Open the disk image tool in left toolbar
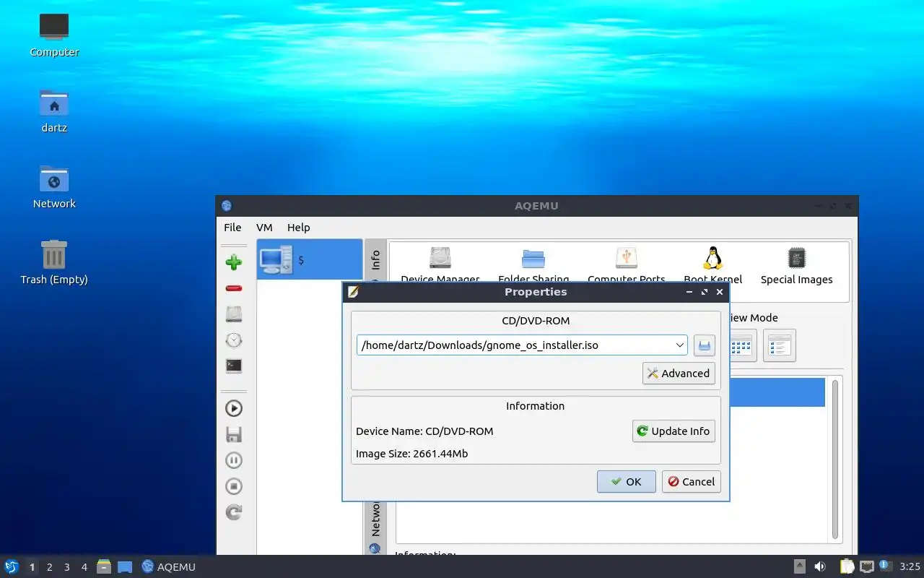 233,314
